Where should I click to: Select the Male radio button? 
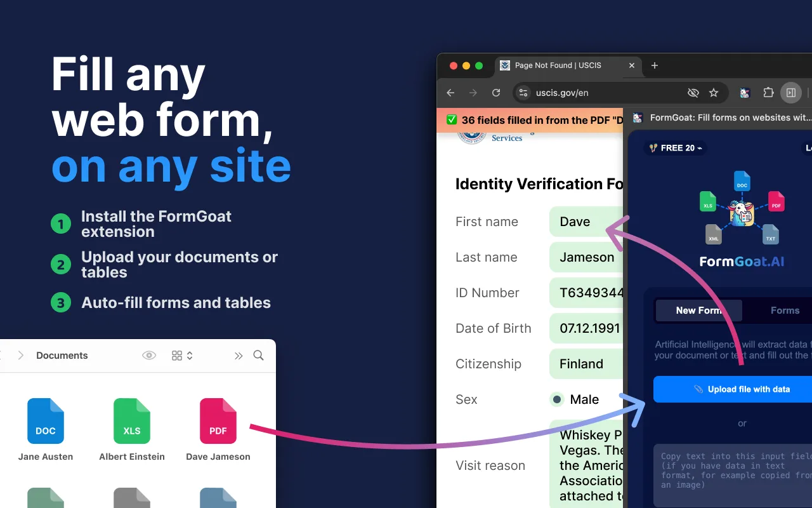click(557, 399)
